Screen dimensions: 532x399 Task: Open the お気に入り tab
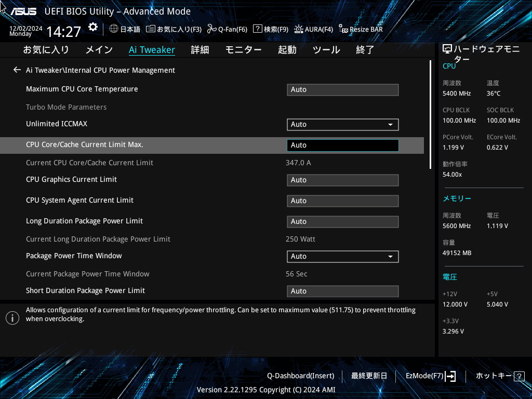pos(46,50)
